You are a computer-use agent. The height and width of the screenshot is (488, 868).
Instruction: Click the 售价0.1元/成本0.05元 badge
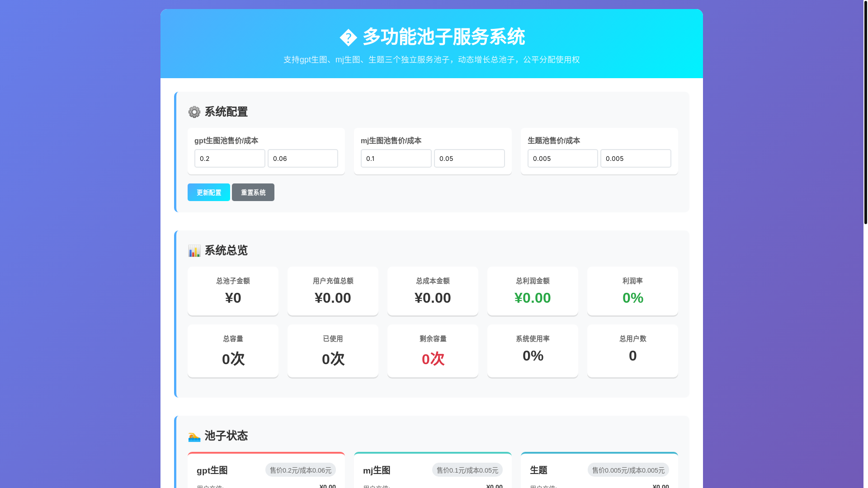tap(467, 470)
